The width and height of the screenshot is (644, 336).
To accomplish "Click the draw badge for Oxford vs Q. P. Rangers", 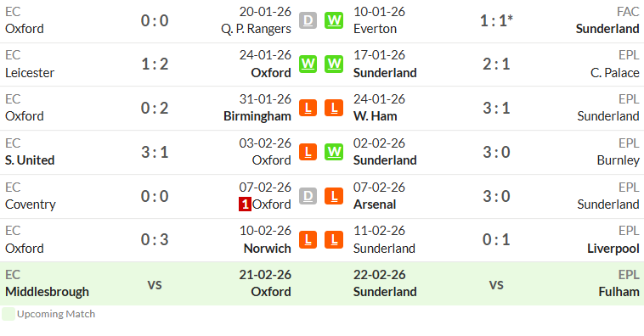I will point(308,20).
